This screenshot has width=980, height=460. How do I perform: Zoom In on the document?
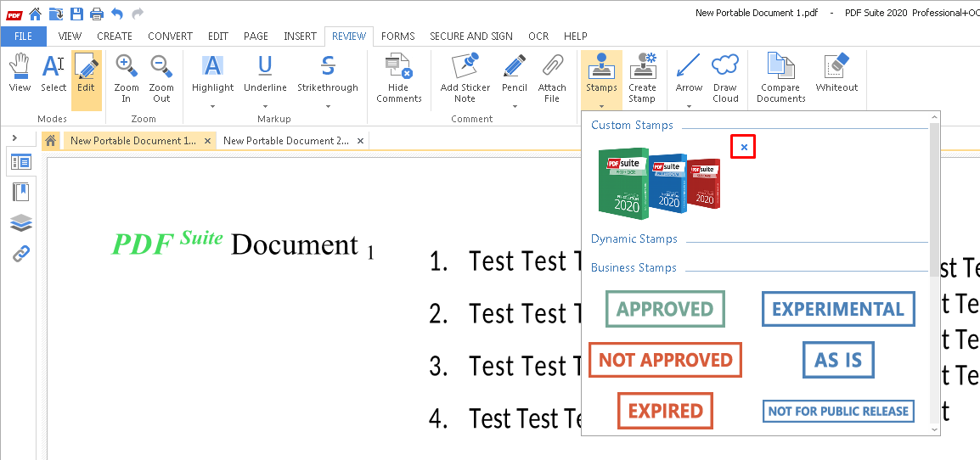tap(127, 79)
